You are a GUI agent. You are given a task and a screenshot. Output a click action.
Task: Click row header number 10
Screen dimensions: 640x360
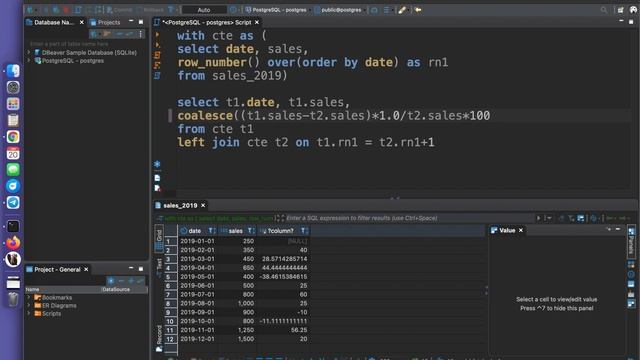point(170,321)
